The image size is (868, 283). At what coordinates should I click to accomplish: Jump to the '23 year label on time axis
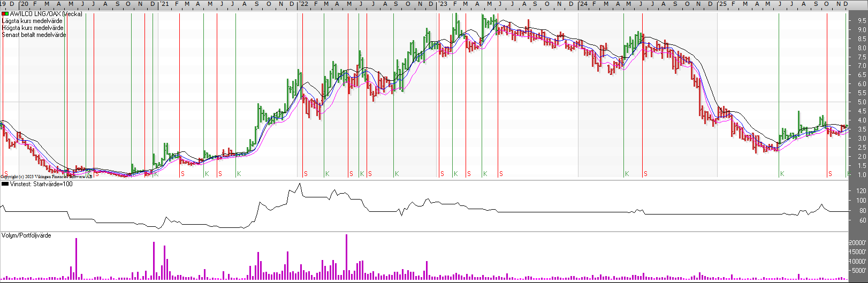coord(443,4)
